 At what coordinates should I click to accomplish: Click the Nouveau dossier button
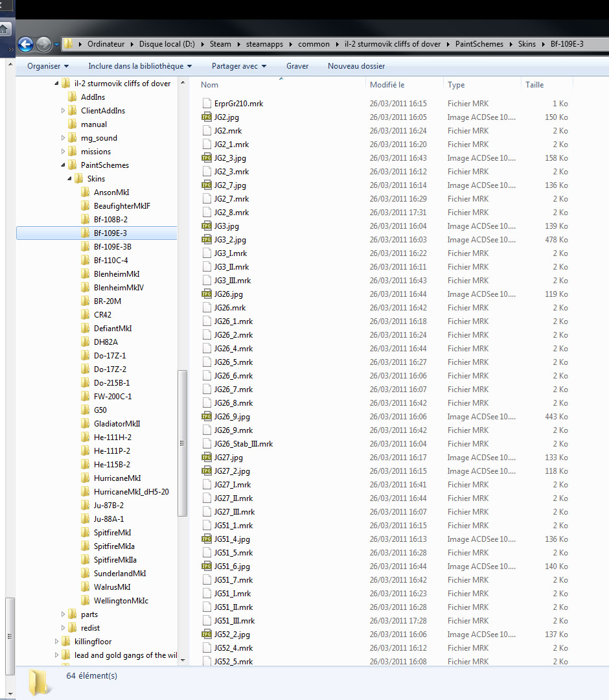click(x=356, y=66)
